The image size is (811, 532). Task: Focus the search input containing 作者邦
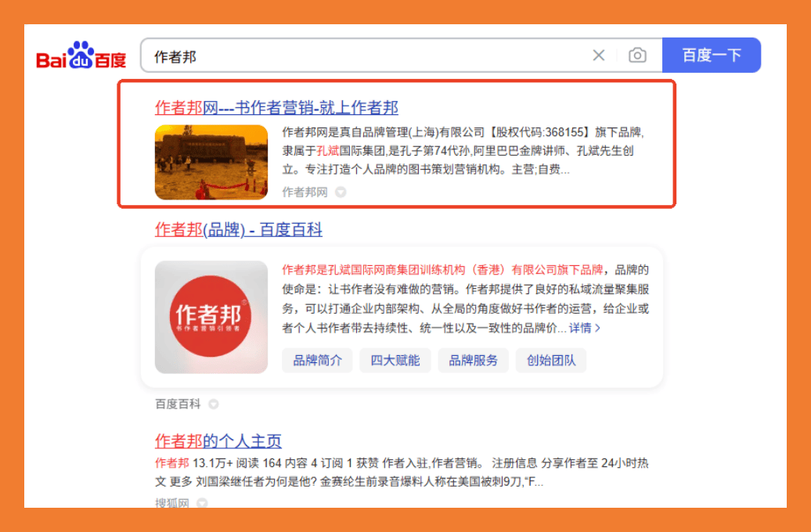[367, 56]
